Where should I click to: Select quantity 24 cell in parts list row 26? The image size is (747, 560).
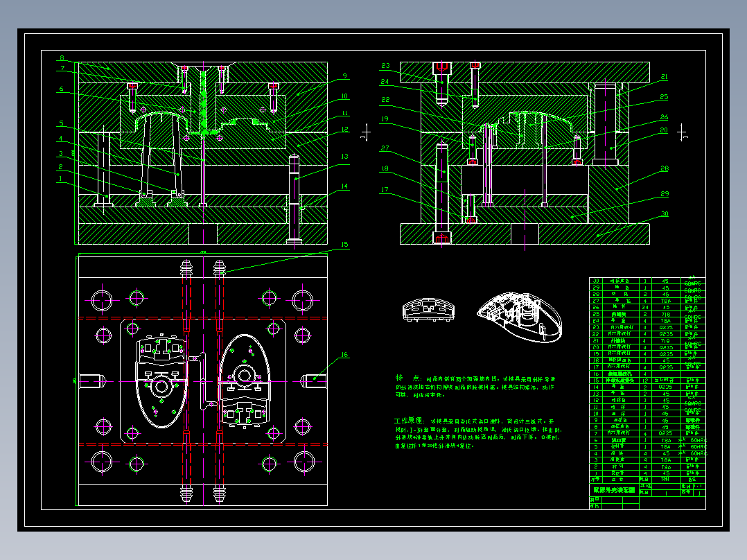[646, 308]
